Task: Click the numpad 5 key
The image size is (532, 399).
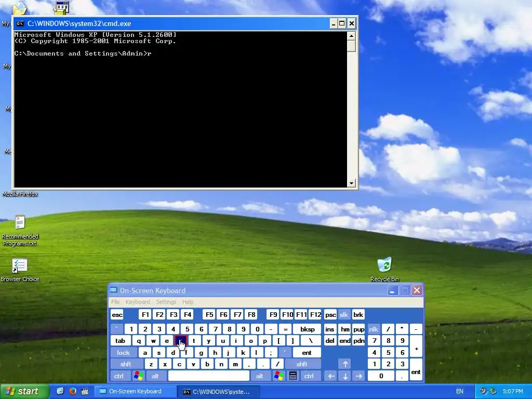Action: click(x=388, y=353)
